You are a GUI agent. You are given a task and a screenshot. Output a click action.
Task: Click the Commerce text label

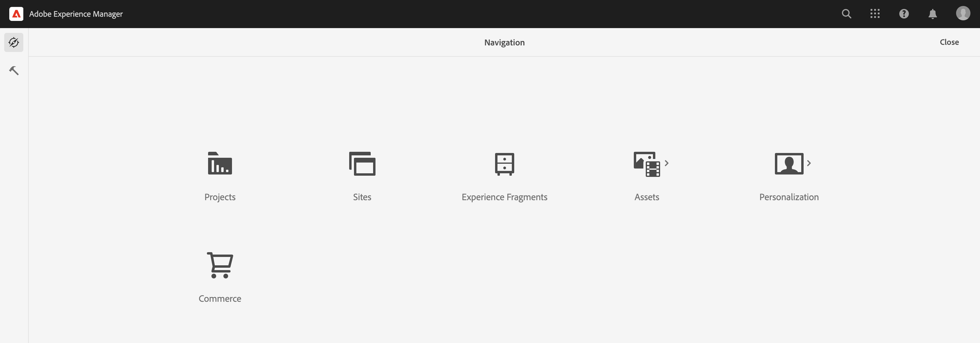click(x=220, y=298)
